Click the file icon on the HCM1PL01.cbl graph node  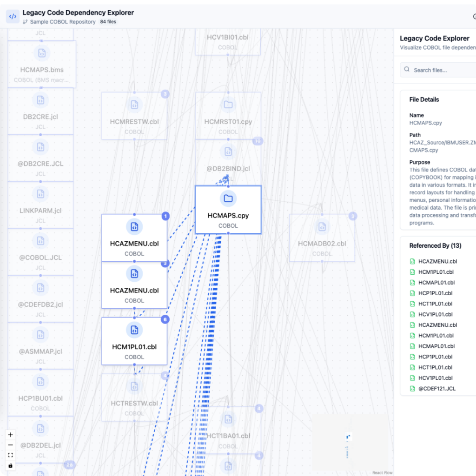[x=134, y=330]
